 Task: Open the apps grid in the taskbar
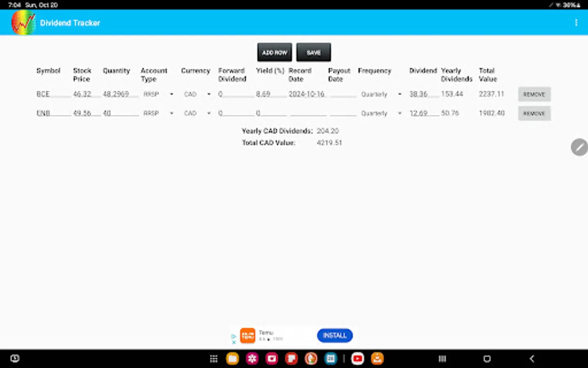213,359
